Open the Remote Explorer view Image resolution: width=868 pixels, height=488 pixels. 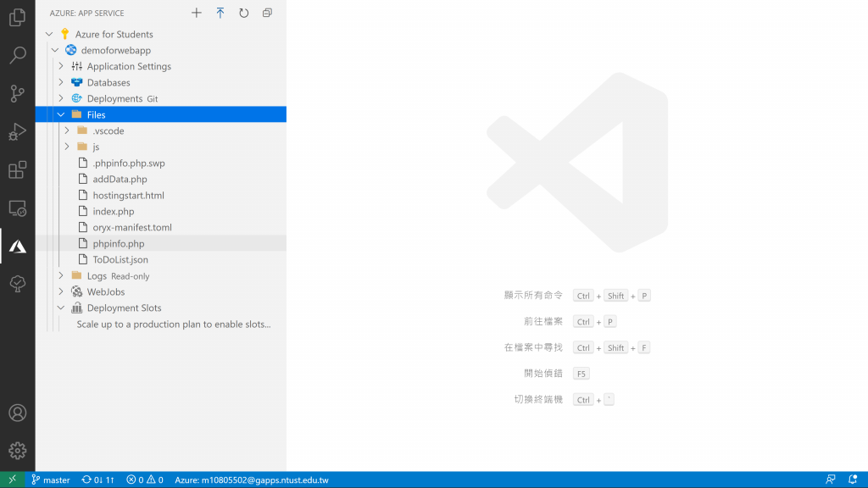tap(17, 208)
